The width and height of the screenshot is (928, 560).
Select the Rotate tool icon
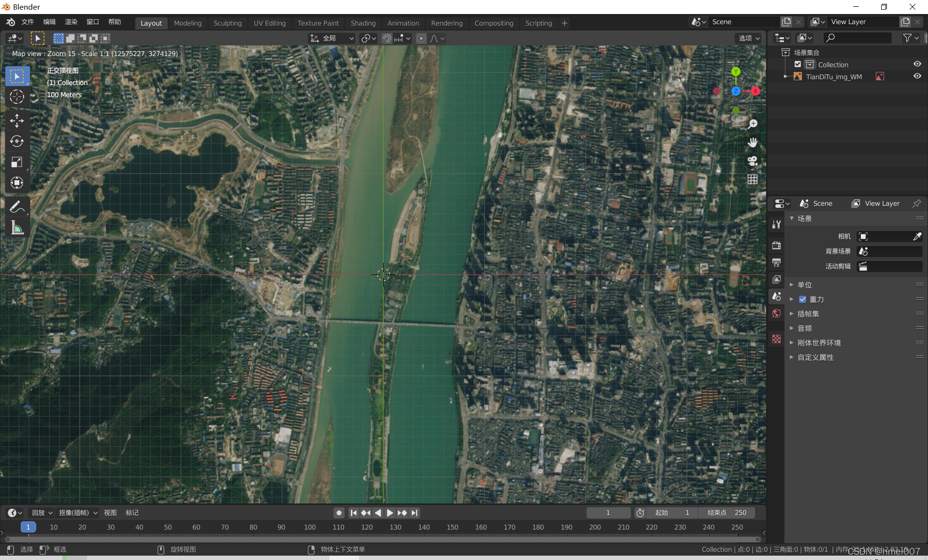17,141
